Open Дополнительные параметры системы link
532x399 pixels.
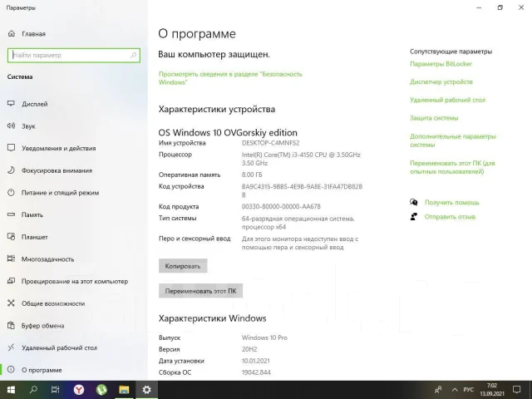pyautogui.click(x=452, y=140)
